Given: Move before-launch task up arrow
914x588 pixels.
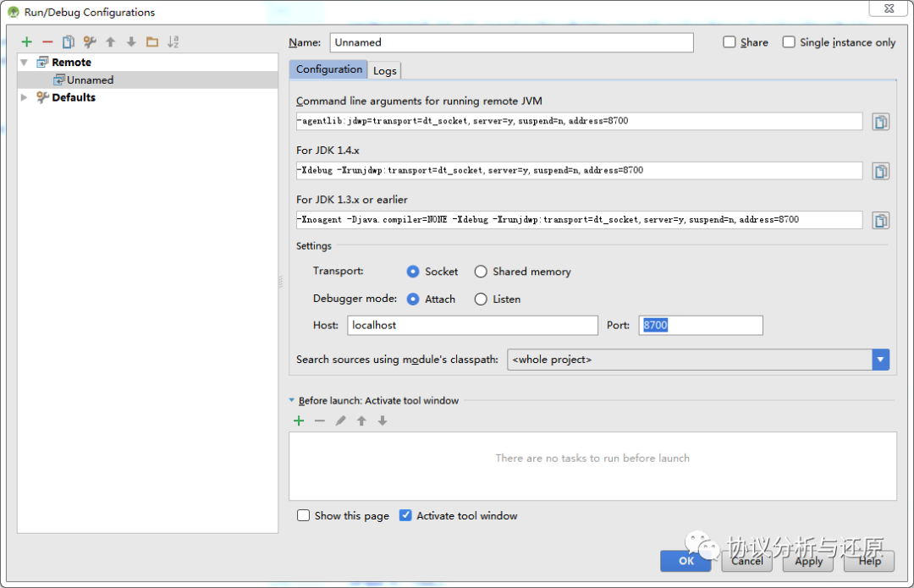Looking at the screenshot, I should point(361,420).
